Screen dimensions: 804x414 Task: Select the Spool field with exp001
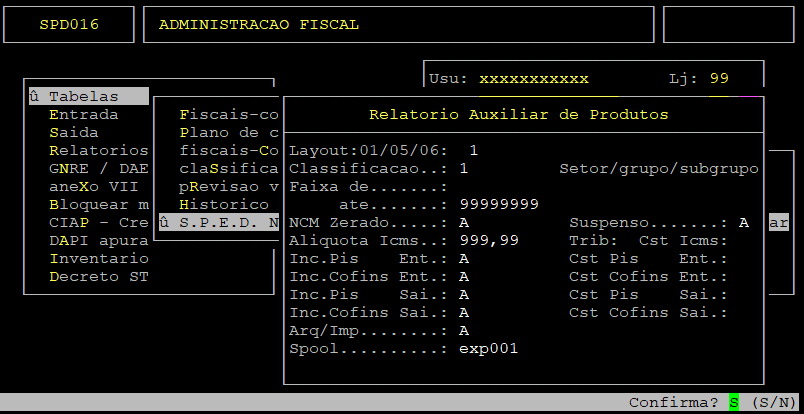click(489, 349)
